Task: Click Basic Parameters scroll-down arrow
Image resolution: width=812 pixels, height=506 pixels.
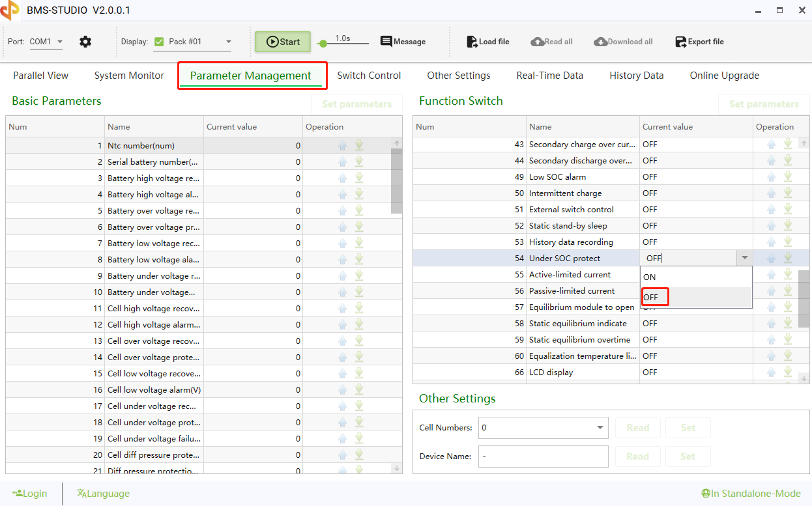Action: 396,468
